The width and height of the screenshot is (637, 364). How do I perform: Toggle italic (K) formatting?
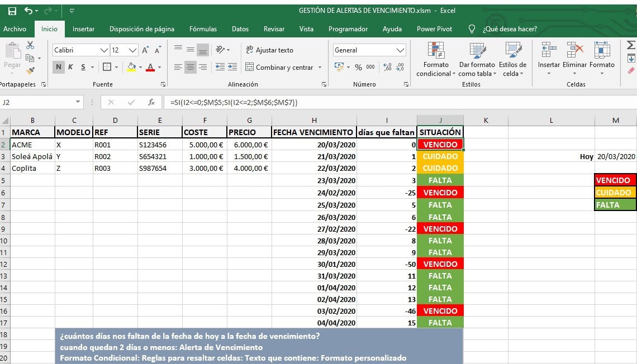click(x=71, y=67)
